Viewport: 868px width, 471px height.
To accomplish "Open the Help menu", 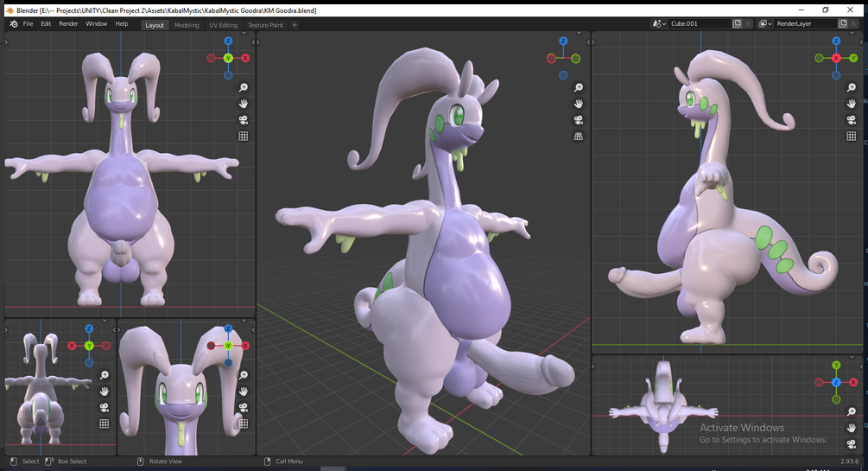I will (x=122, y=24).
